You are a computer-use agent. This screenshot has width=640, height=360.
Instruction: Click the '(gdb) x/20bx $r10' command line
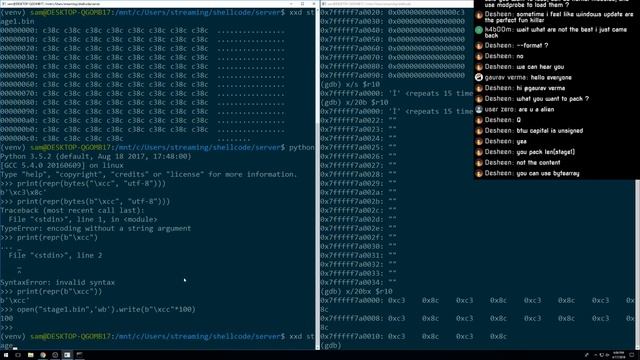[357, 291]
